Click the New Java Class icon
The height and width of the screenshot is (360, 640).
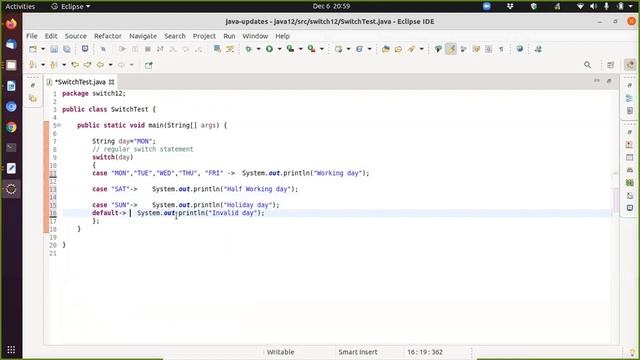(359, 49)
